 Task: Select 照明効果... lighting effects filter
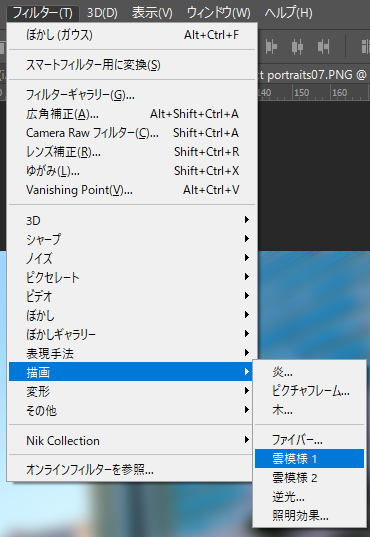coord(309,515)
